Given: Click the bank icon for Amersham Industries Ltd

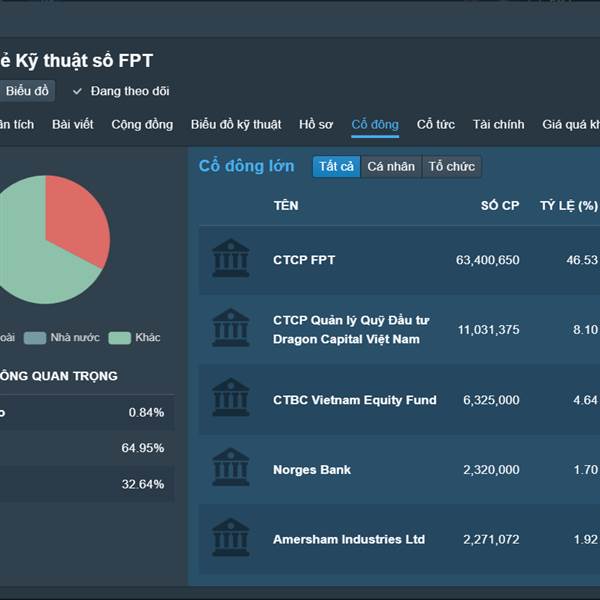Looking at the screenshot, I should pyautogui.click(x=231, y=537).
